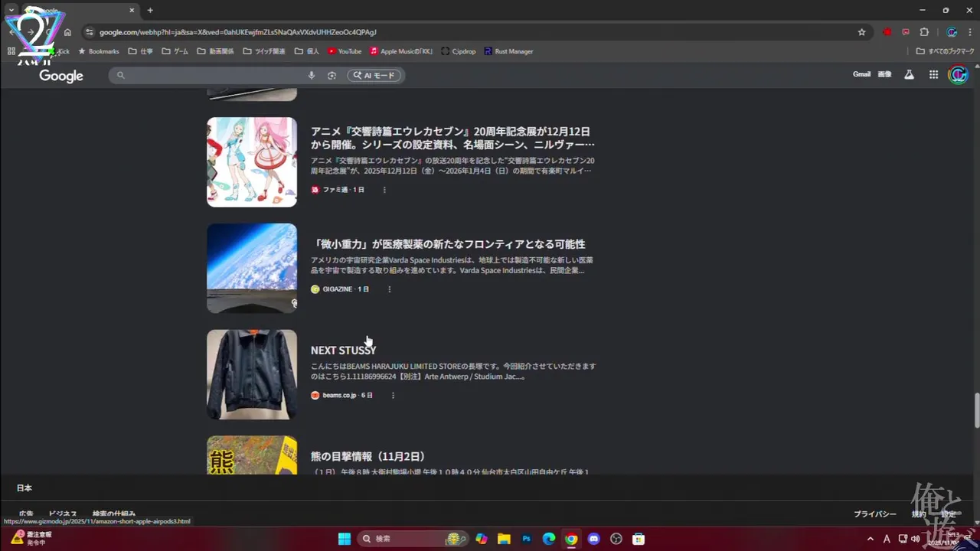Click AI モード button
Screen dimensions: 980x551
tap(374, 75)
